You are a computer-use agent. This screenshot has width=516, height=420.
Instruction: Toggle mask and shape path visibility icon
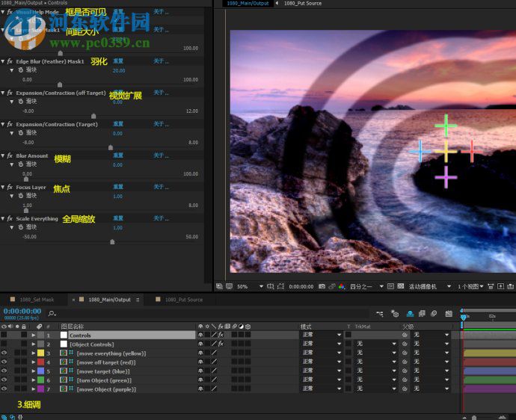[x=280, y=286]
